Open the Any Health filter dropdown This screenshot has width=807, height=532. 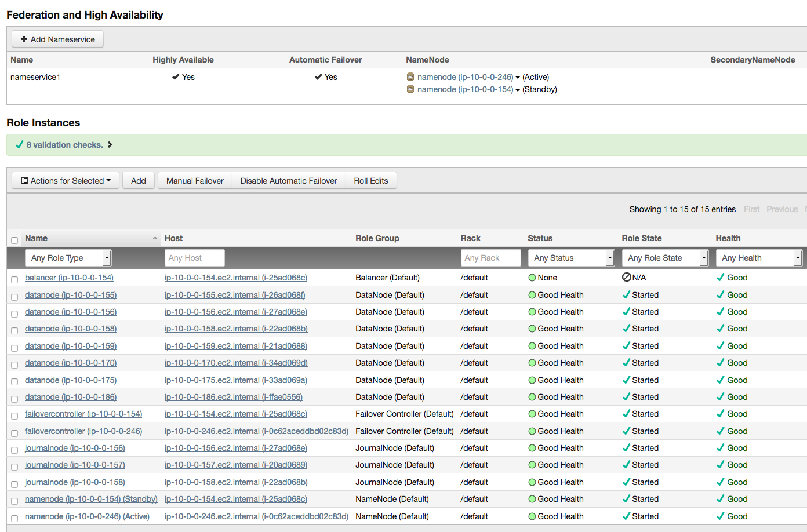759,258
